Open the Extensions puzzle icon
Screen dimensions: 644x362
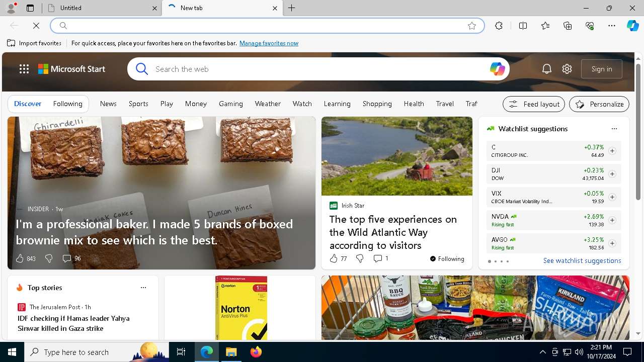[x=499, y=26]
